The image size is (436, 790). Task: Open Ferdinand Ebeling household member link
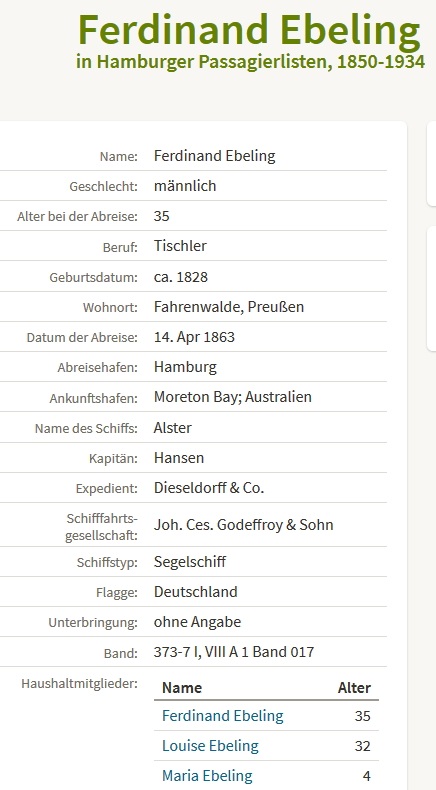tap(222, 716)
